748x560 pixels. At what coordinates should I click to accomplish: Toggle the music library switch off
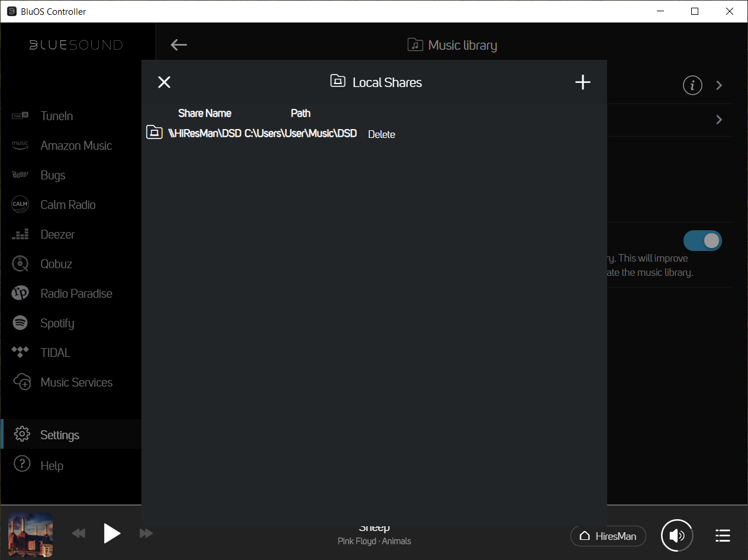pos(702,240)
